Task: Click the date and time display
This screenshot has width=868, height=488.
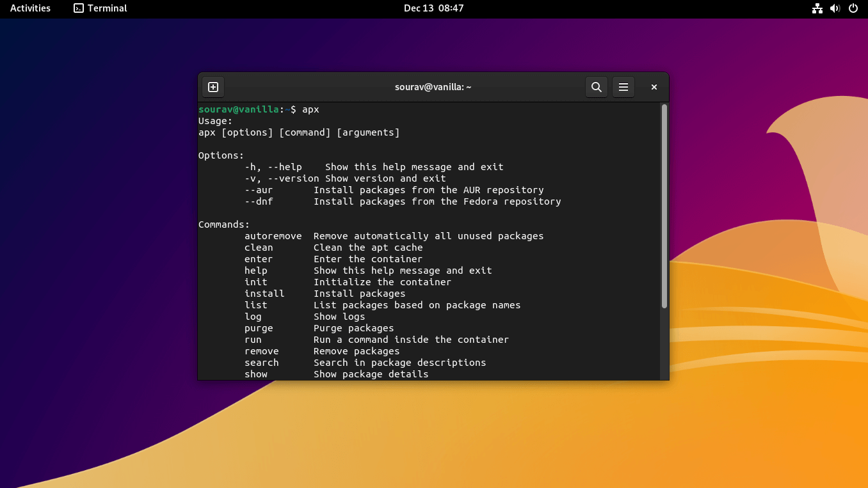Action: point(434,8)
